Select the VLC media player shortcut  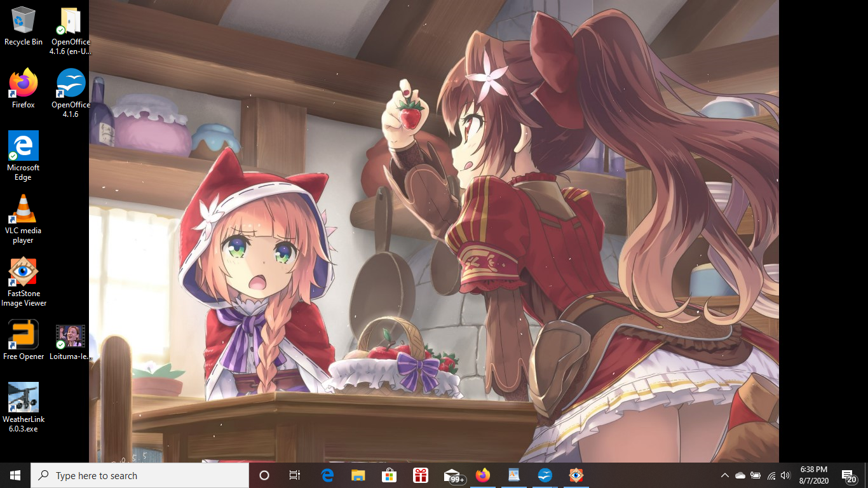coord(24,219)
